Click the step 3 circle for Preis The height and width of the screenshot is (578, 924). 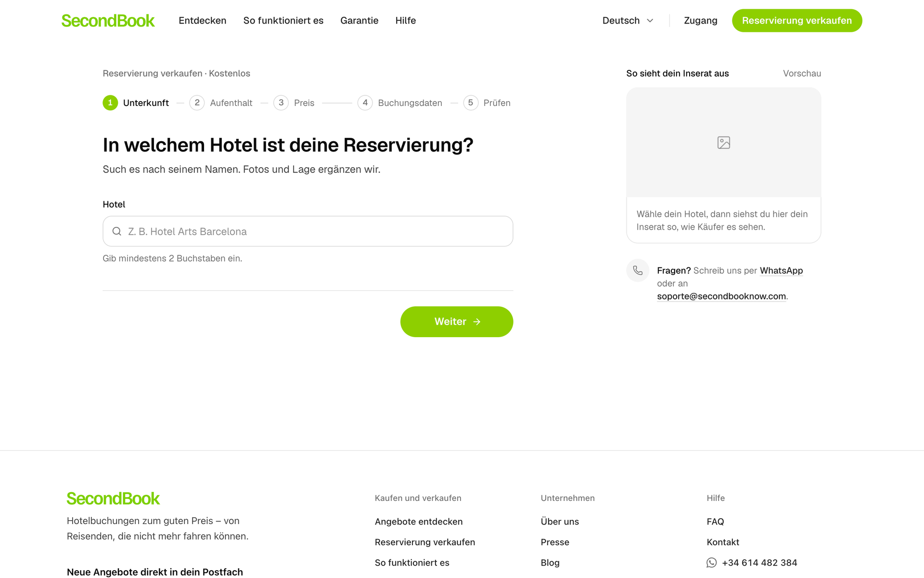(281, 103)
